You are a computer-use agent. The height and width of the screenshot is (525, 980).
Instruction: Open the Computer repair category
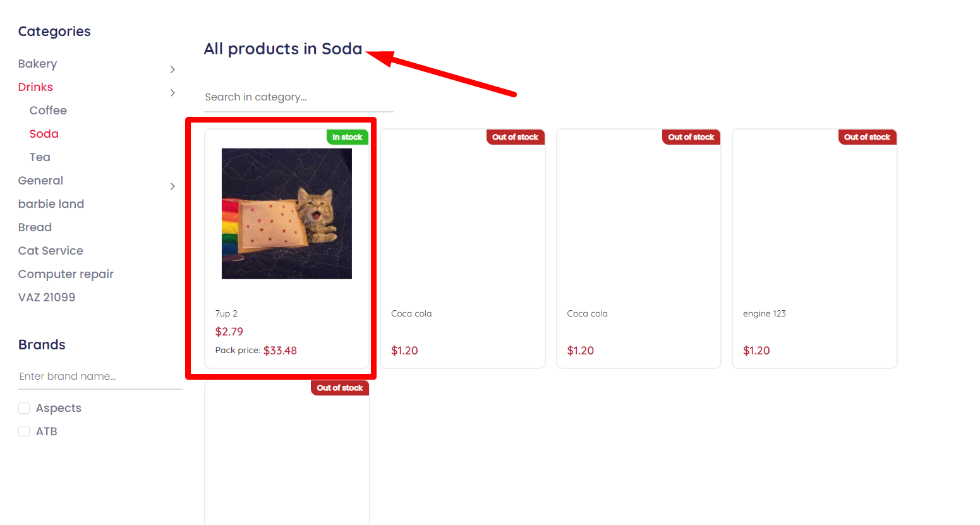66,274
